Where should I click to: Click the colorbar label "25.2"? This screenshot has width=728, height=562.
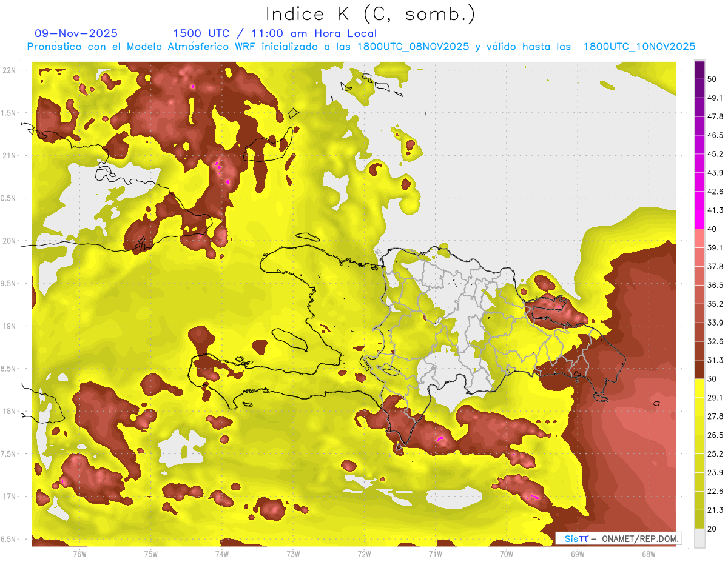tap(715, 454)
